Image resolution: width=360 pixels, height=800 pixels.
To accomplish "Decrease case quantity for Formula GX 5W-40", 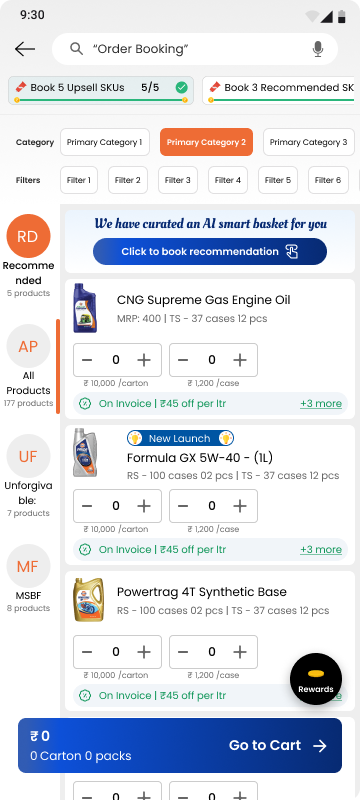I will tap(183, 506).
